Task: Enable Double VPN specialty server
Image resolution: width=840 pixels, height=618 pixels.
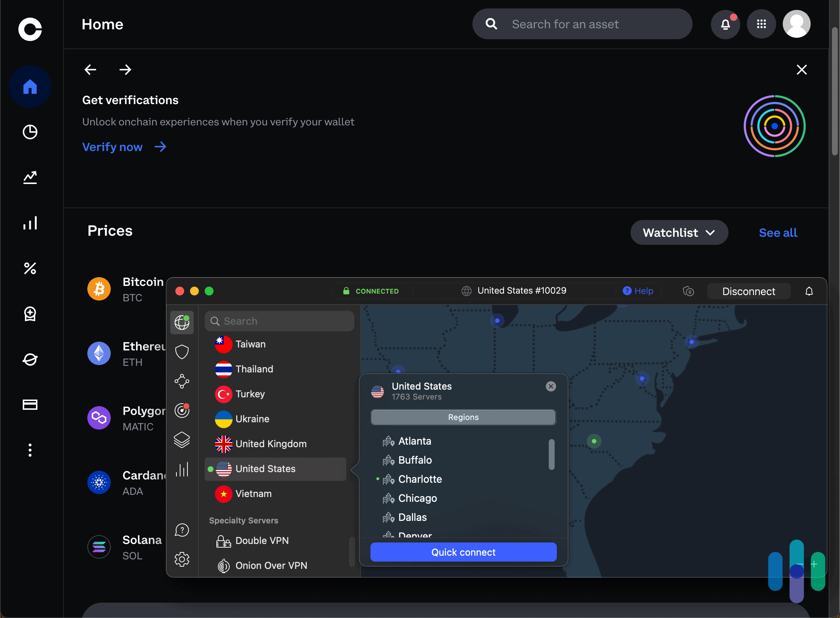Action: pos(262,540)
